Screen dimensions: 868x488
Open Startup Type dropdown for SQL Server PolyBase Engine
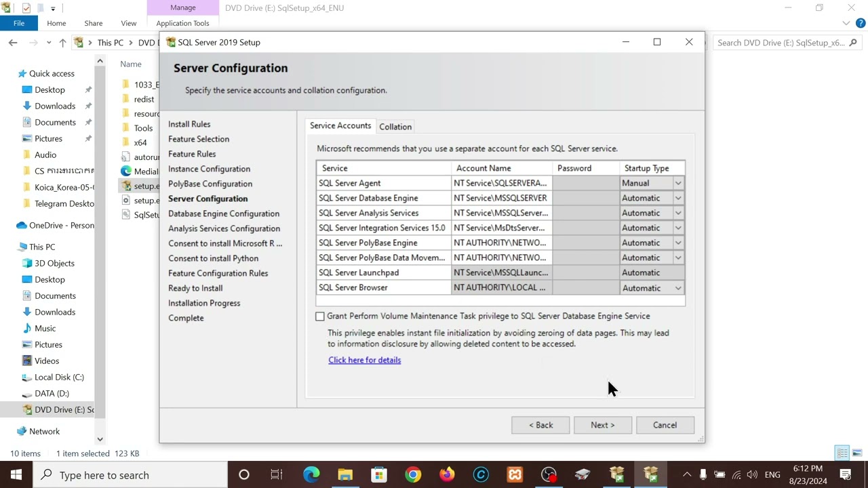(x=678, y=243)
